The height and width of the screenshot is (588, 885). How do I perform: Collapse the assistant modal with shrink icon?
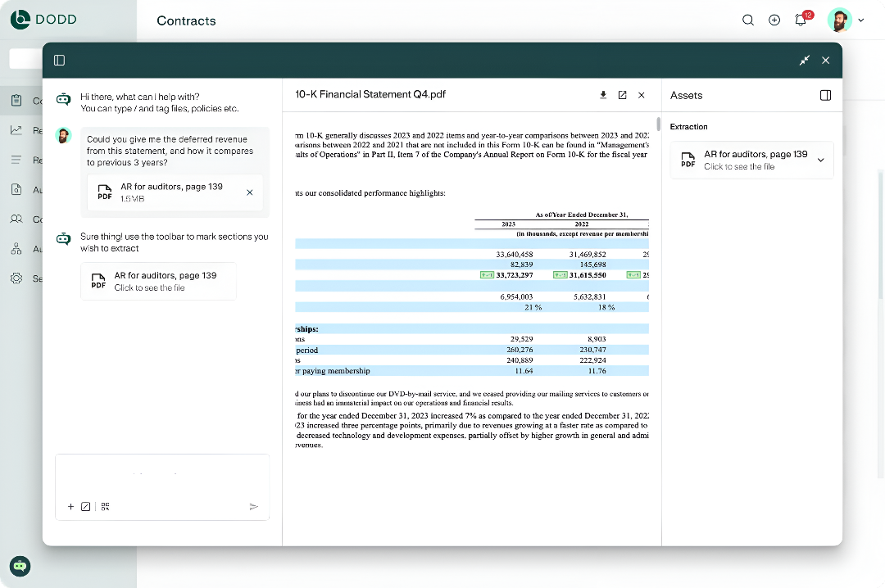[805, 60]
